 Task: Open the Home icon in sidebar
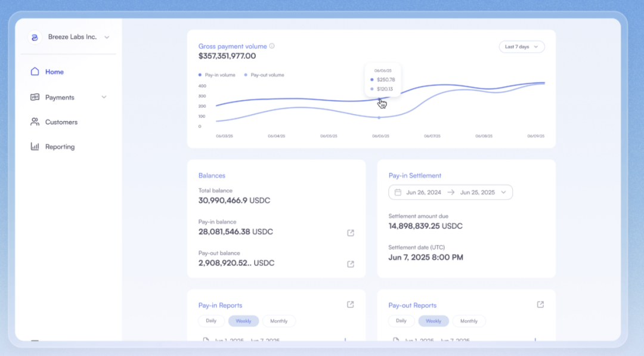35,72
